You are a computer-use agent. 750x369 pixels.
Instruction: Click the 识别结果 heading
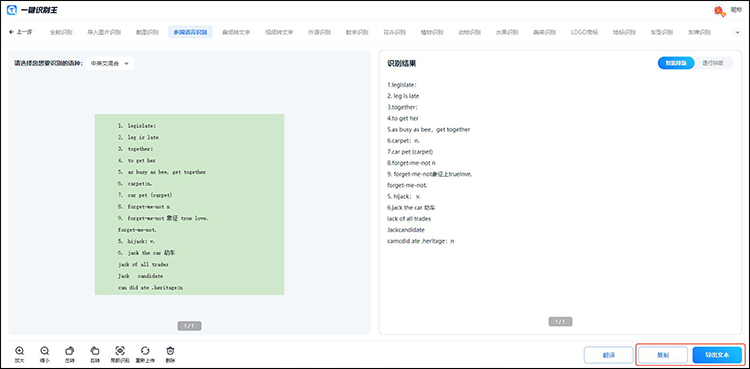[x=401, y=63]
